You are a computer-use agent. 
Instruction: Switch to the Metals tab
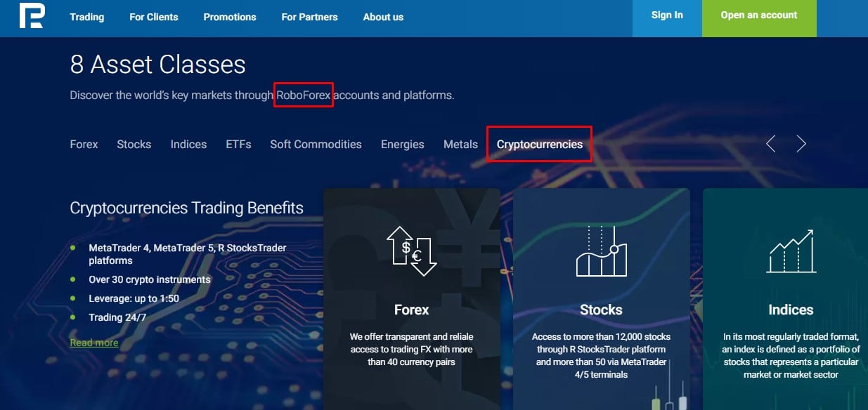pyautogui.click(x=460, y=144)
